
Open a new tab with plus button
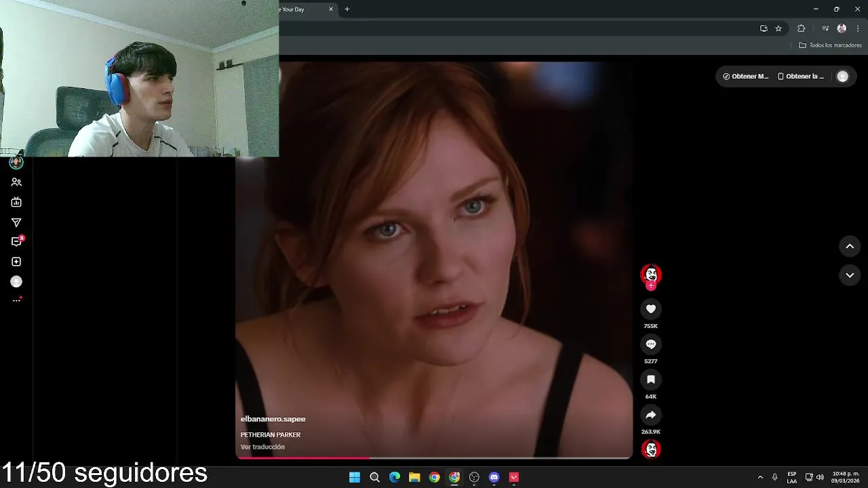coord(347,9)
